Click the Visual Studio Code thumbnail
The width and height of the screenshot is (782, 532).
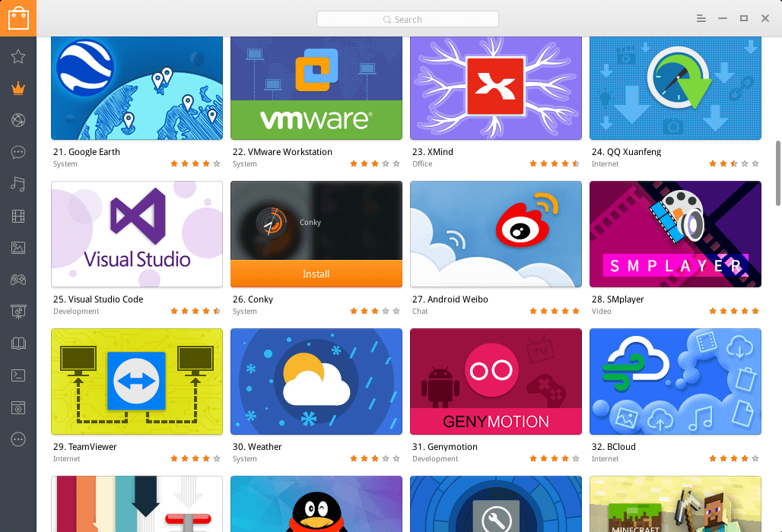tap(137, 234)
